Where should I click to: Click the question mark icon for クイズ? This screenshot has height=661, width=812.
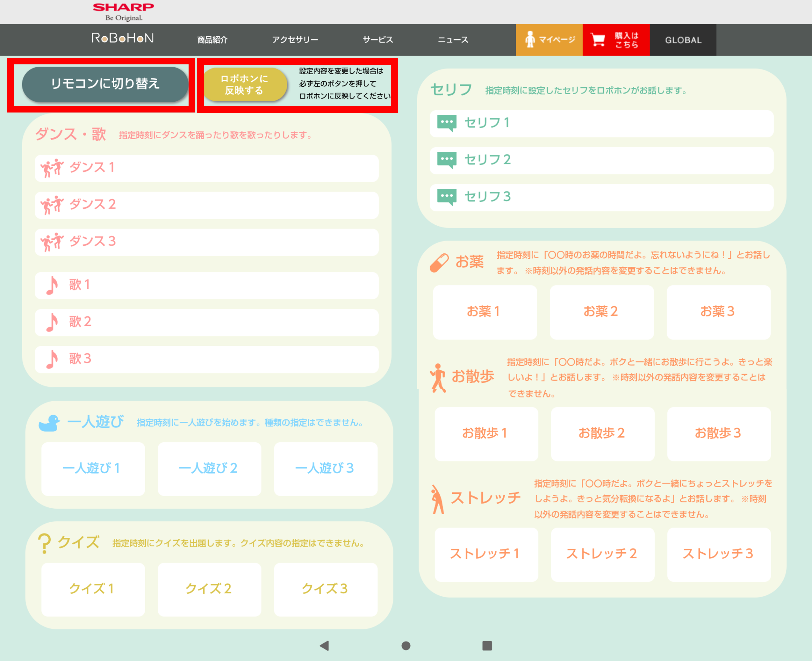coord(45,543)
